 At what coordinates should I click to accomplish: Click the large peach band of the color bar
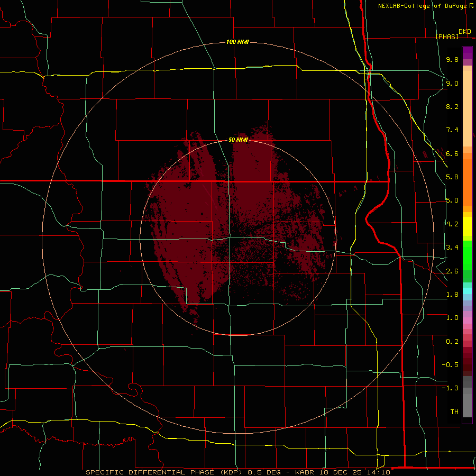[467, 108]
